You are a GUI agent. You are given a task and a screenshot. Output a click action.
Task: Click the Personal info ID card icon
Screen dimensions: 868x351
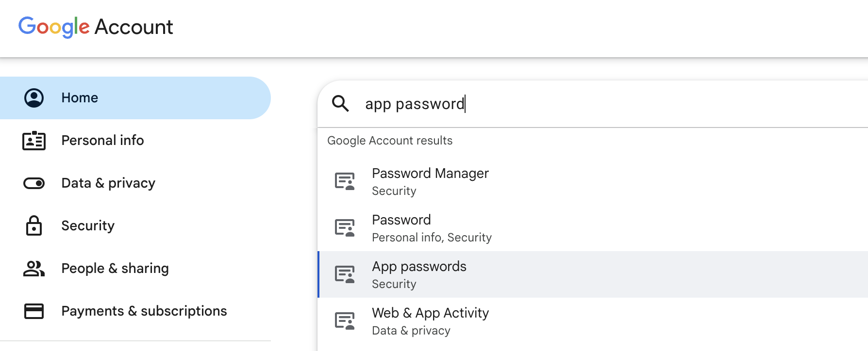click(34, 141)
